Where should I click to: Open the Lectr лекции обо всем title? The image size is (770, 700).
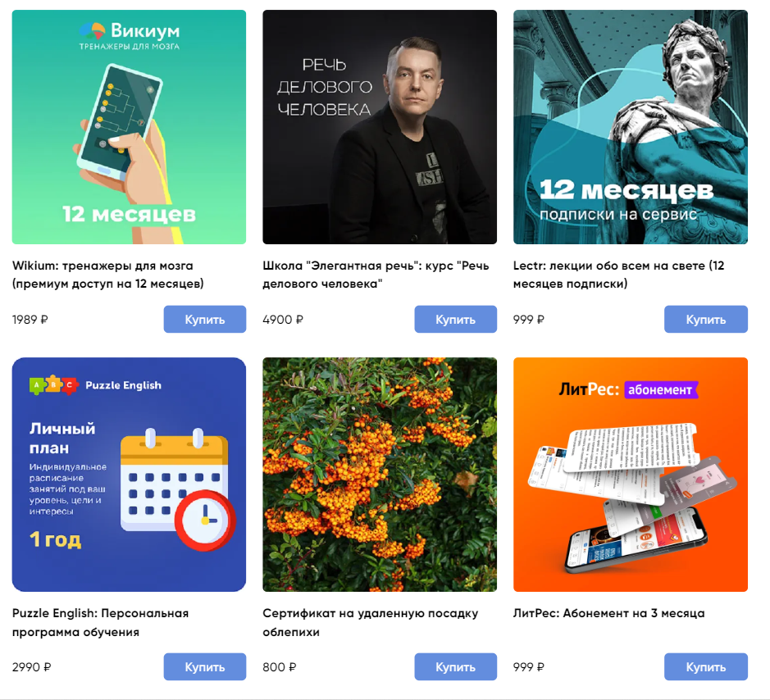click(619, 275)
